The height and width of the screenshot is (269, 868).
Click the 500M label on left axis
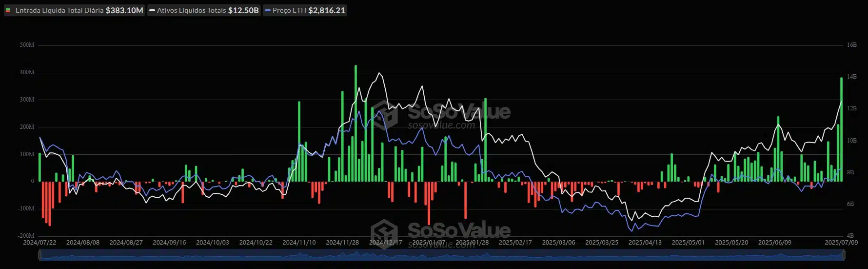pyautogui.click(x=27, y=45)
